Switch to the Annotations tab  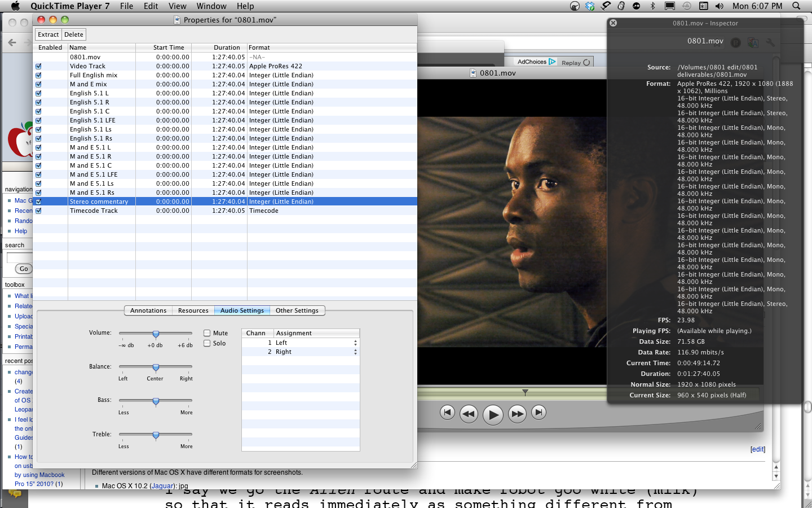click(148, 310)
